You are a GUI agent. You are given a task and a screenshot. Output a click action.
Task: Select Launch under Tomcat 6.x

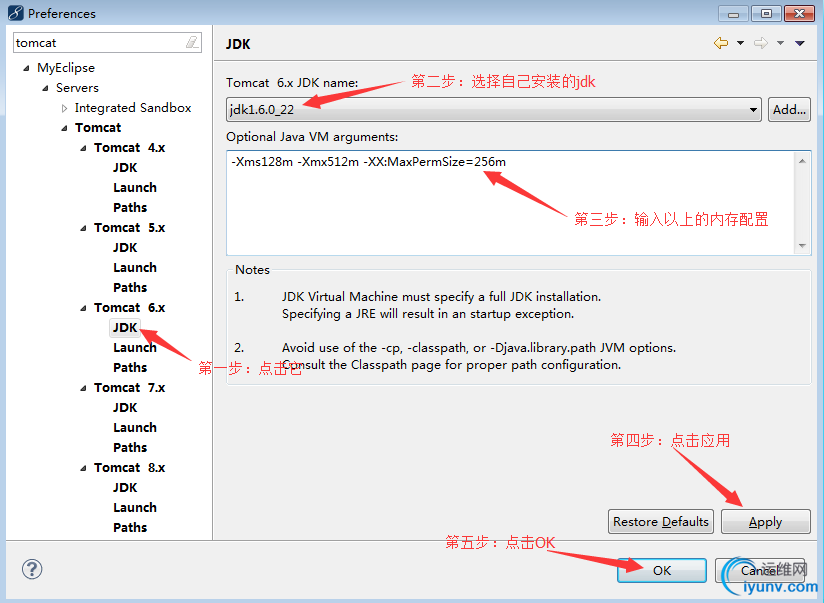point(135,348)
